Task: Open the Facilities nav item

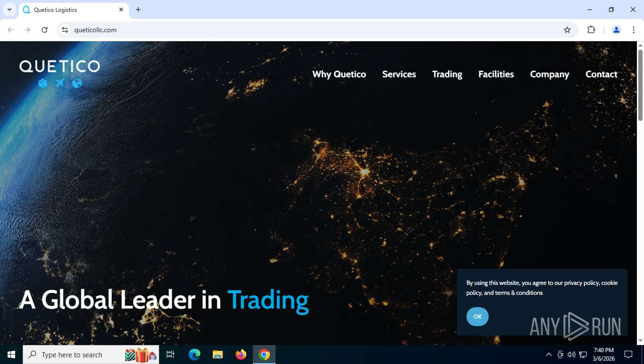Action: pyautogui.click(x=496, y=74)
